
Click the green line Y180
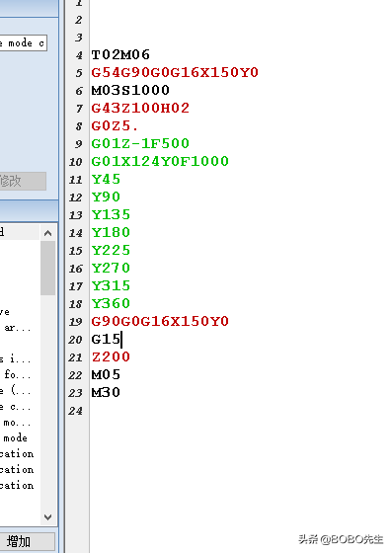[111, 232]
